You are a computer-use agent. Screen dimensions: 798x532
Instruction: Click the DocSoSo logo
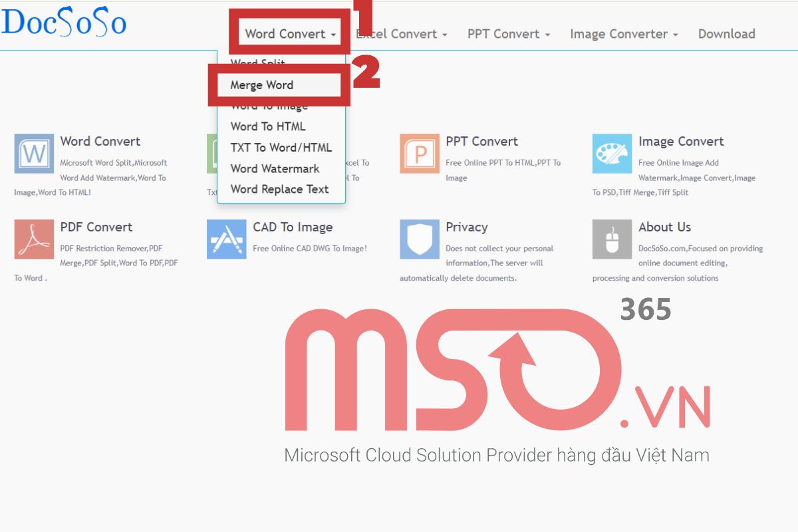(64, 22)
